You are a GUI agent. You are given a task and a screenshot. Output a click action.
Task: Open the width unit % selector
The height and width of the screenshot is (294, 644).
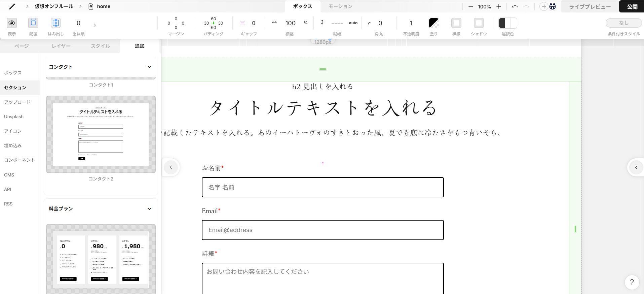pos(306,23)
